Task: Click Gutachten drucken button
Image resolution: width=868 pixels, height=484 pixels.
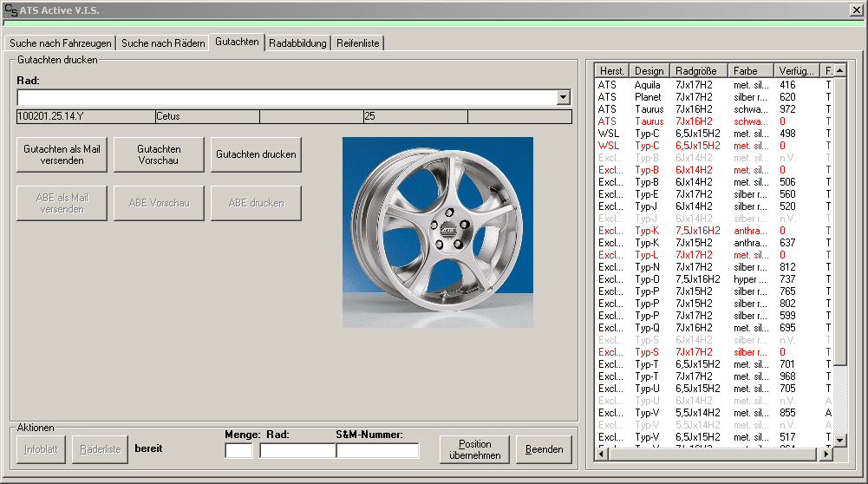Action: point(256,154)
